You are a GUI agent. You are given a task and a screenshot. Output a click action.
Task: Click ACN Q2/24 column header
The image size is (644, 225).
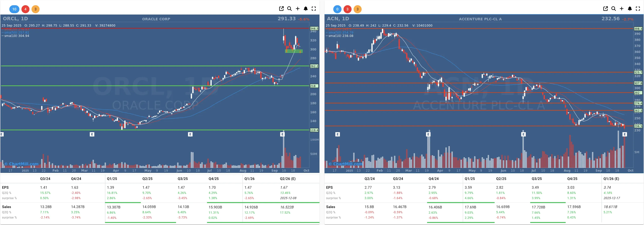(369, 179)
